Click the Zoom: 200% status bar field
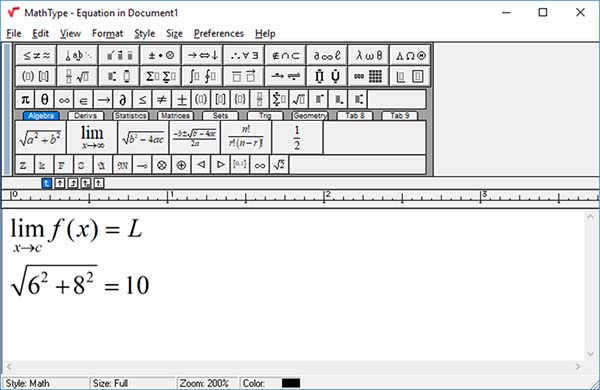The height and width of the screenshot is (390, 600). coord(207,383)
